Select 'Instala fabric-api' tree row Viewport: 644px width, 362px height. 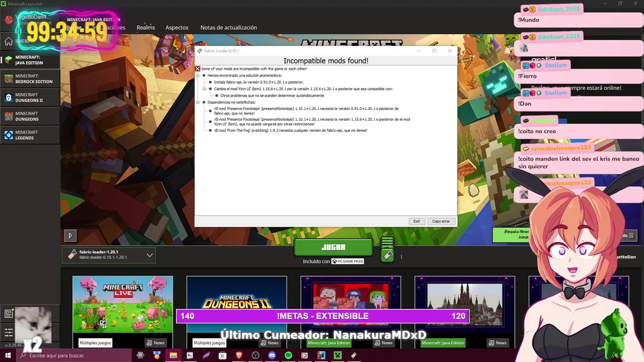(259, 82)
